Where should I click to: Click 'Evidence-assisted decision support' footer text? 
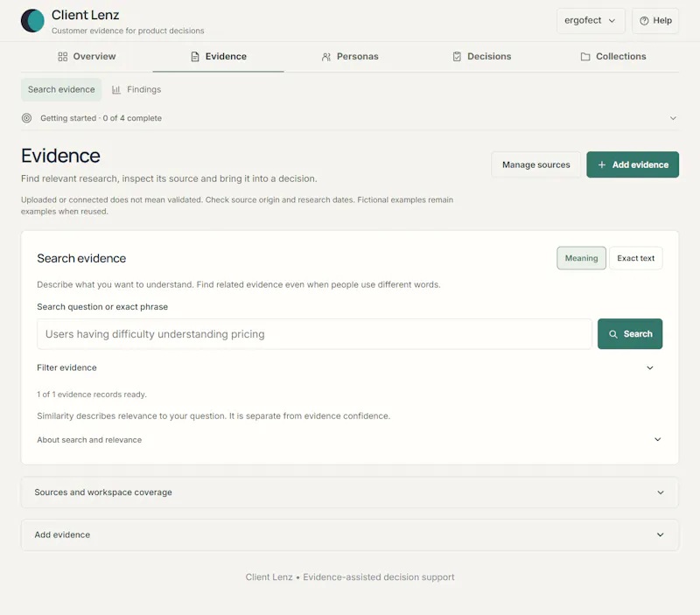pyautogui.click(x=379, y=577)
